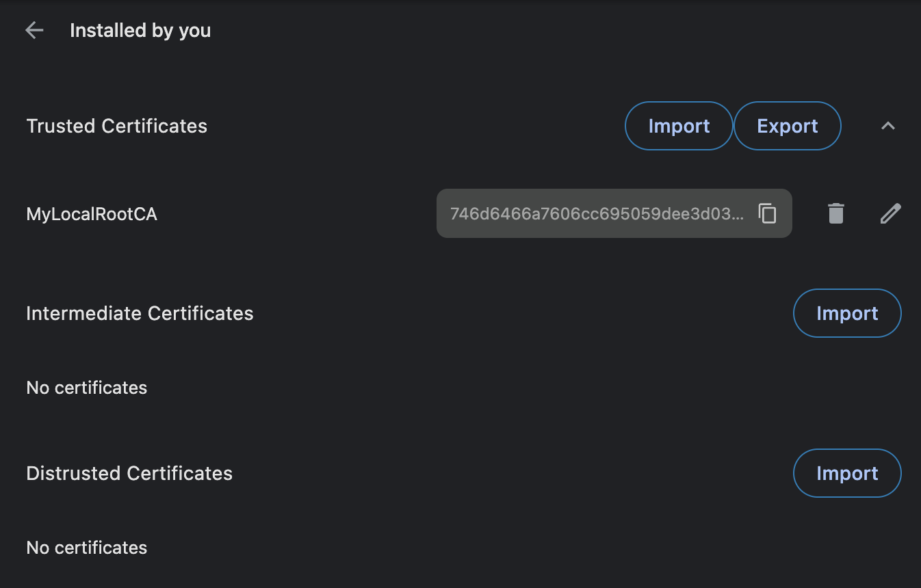
Task: Go back using the left arrow icon
Action: click(34, 30)
